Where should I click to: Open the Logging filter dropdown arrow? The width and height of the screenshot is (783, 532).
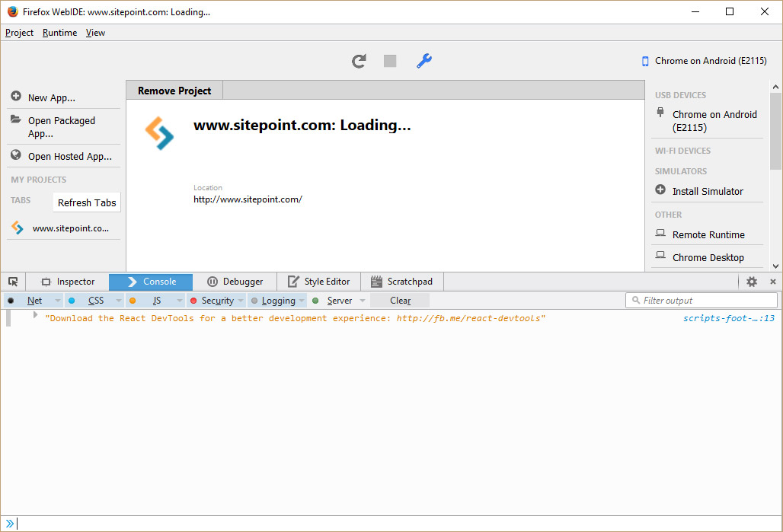(x=302, y=301)
